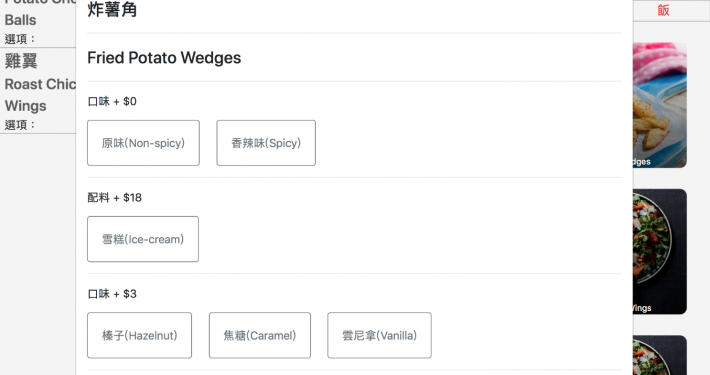Click the Fried Potato Wedges title
710x375 pixels.
tap(164, 58)
